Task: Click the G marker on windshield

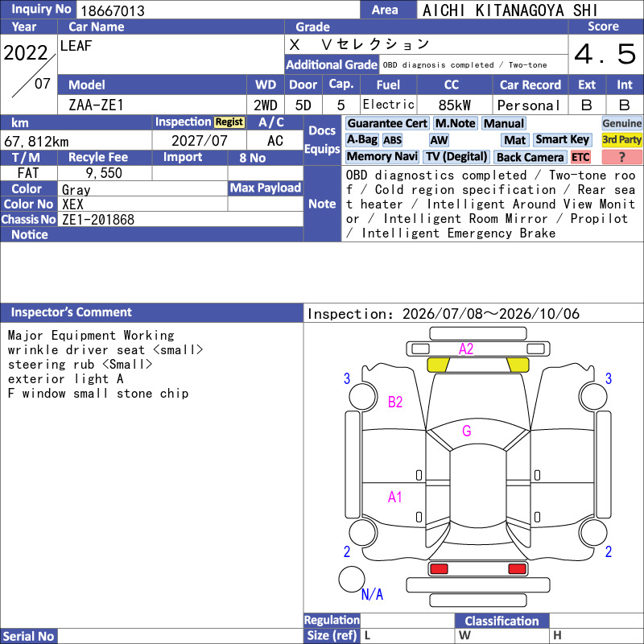Action: (467, 431)
